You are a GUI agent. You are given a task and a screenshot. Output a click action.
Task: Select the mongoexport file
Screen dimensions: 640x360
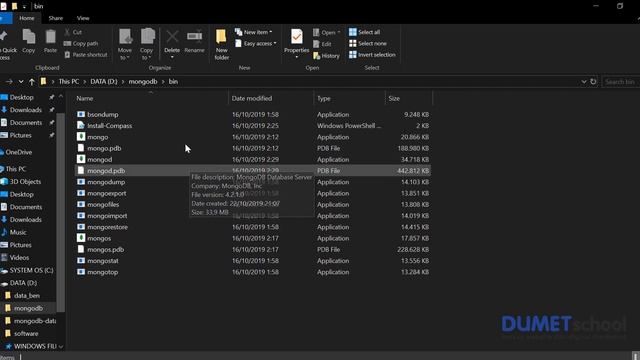click(x=253, y=193)
